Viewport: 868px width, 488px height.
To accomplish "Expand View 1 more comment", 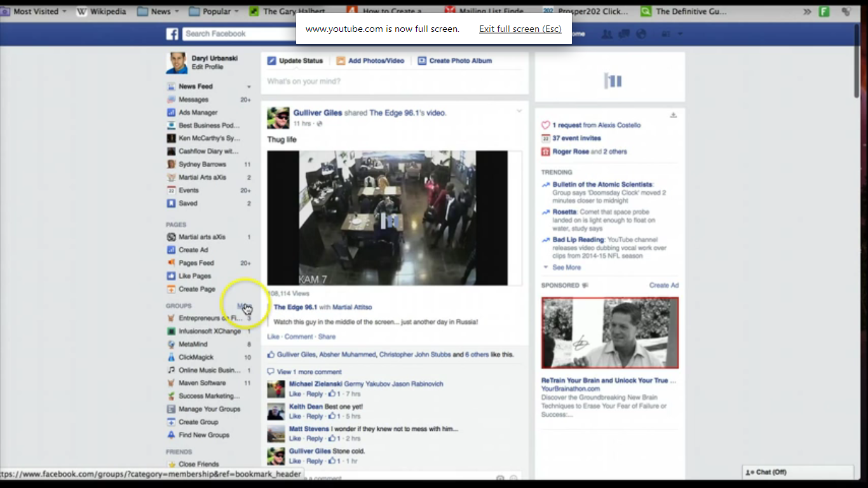I will 309,372.
